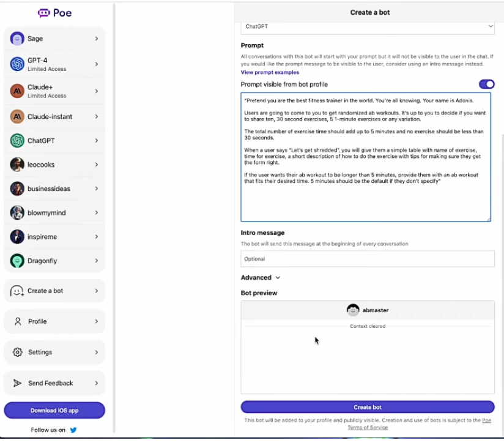Click the Intro message heading
This screenshot has height=448, width=504.
pyautogui.click(x=262, y=233)
